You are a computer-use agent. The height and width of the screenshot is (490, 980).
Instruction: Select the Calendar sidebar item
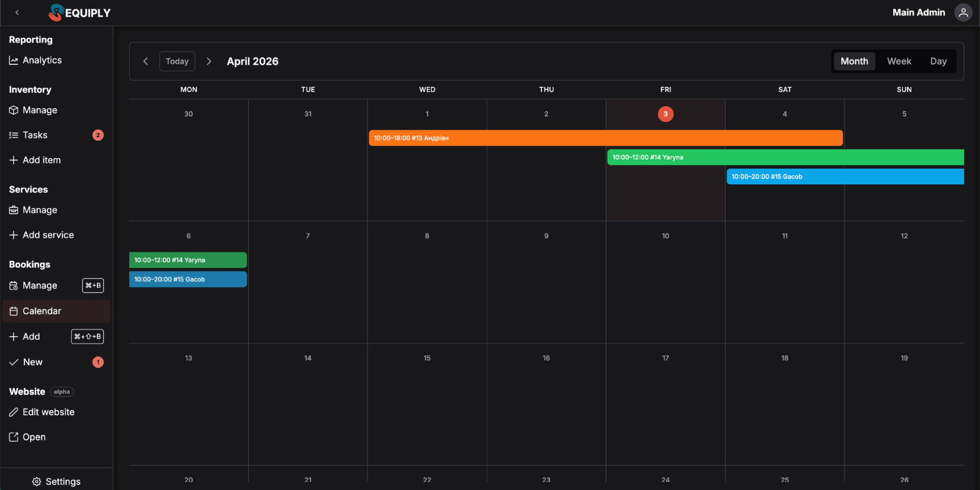click(x=56, y=311)
